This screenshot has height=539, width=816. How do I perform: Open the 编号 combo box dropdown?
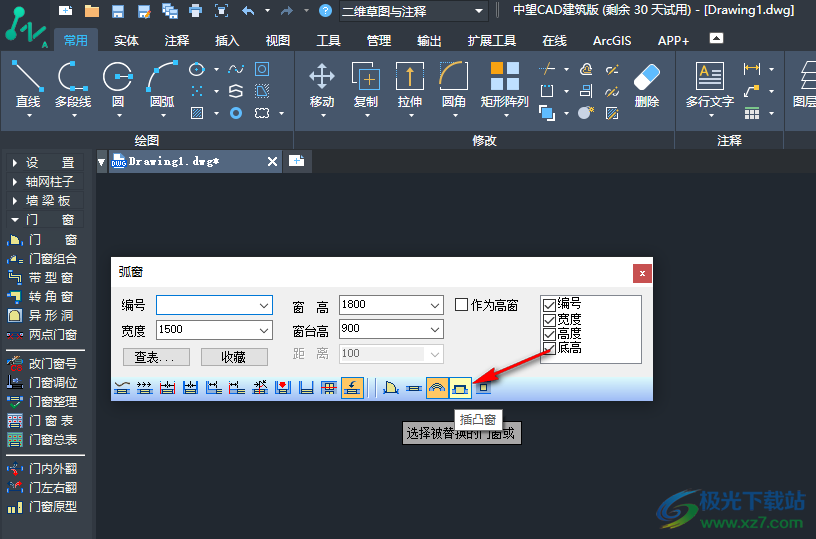[264, 305]
